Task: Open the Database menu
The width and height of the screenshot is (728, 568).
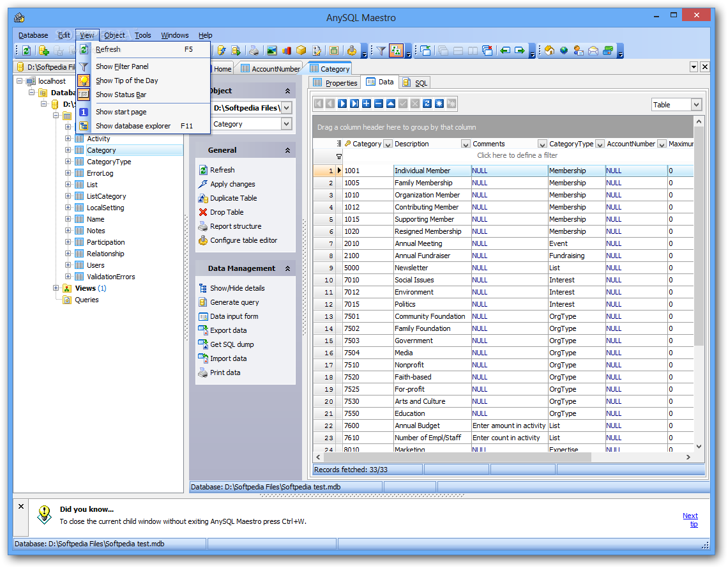Action: coord(33,35)
